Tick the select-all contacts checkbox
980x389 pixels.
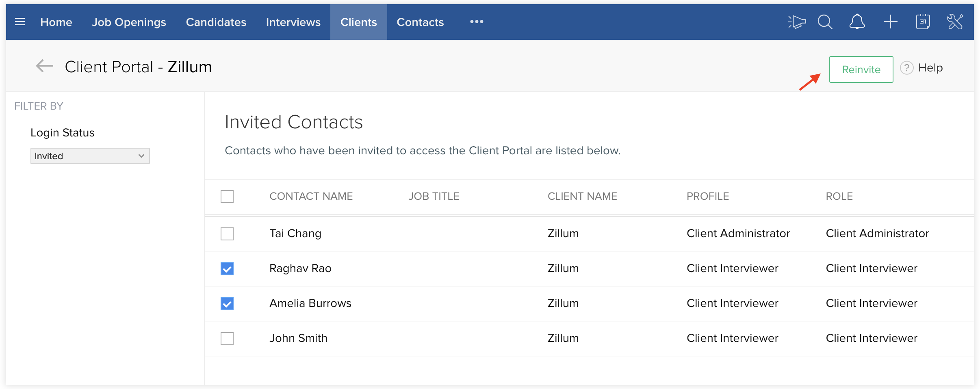227,197
